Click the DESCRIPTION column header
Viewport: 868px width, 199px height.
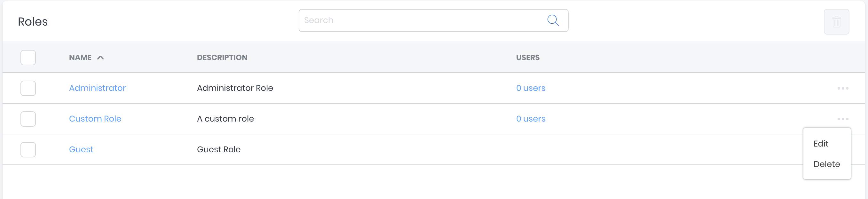click(222, 58)
